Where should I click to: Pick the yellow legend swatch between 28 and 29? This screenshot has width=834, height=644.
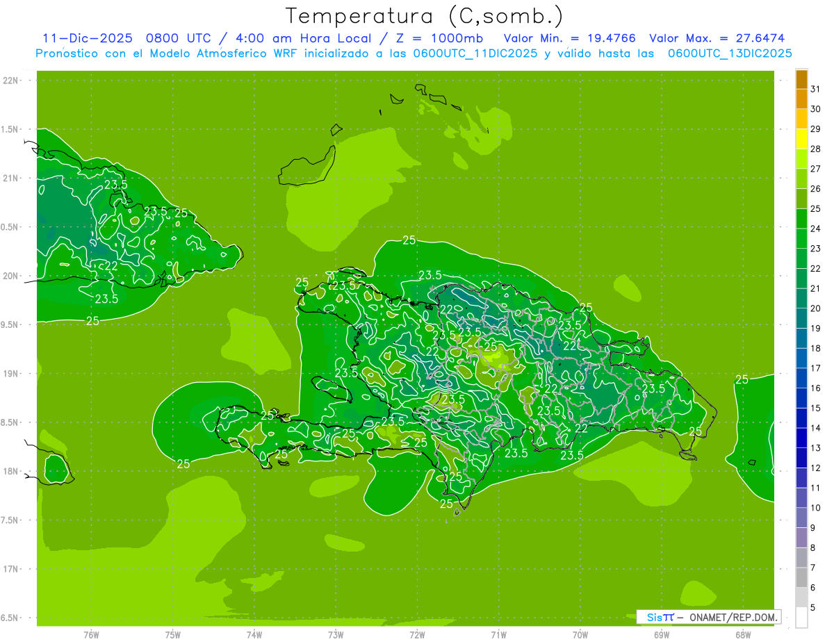coord(801,139)
